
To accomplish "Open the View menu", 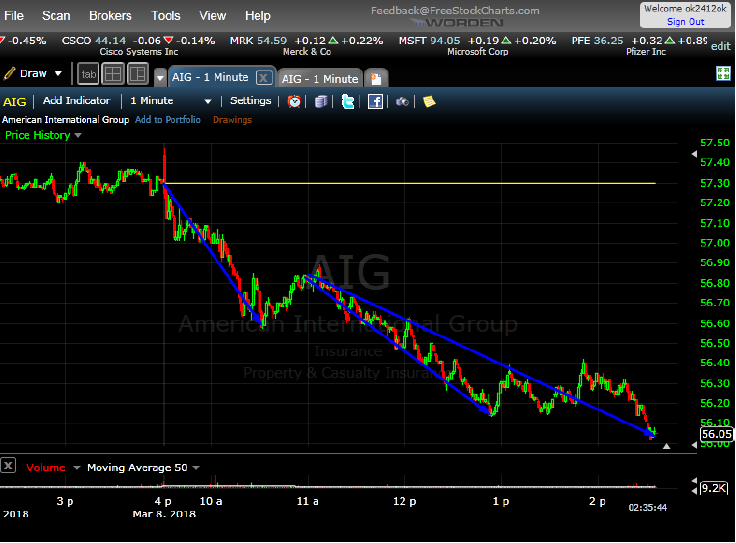I will [x=213, y=16].
